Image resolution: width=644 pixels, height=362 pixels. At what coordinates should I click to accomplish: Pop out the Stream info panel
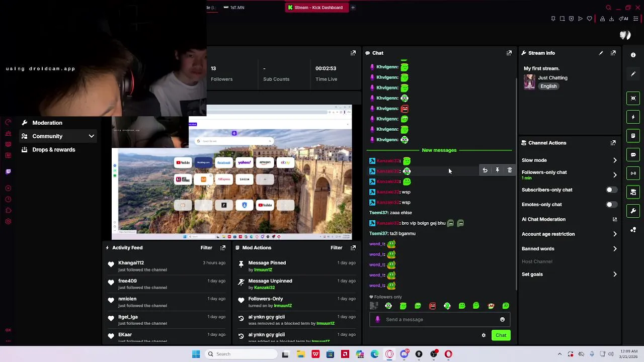tap(613, 53)
